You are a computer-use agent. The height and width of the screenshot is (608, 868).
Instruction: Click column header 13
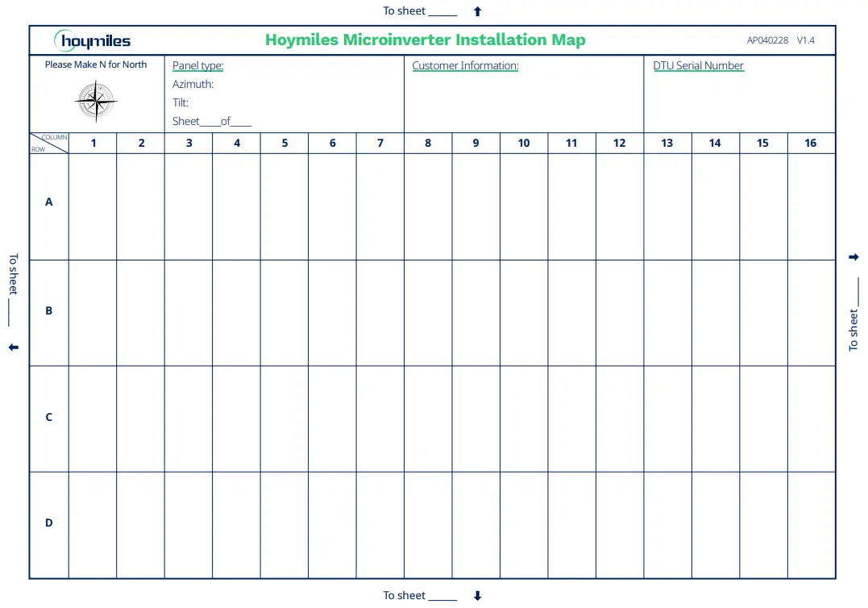(667, 143)
